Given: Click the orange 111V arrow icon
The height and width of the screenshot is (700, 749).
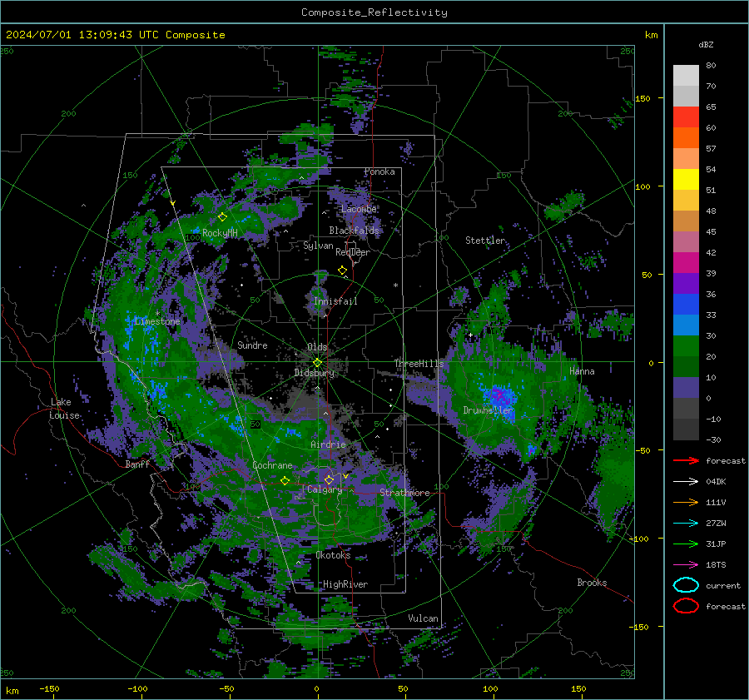Looking at the screenshot, I should (686, 502).
